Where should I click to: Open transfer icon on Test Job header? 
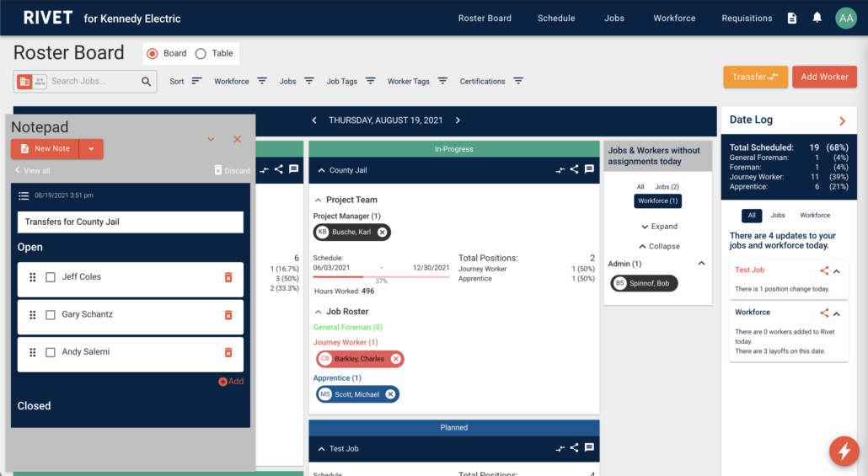click(x=560, y=448)
